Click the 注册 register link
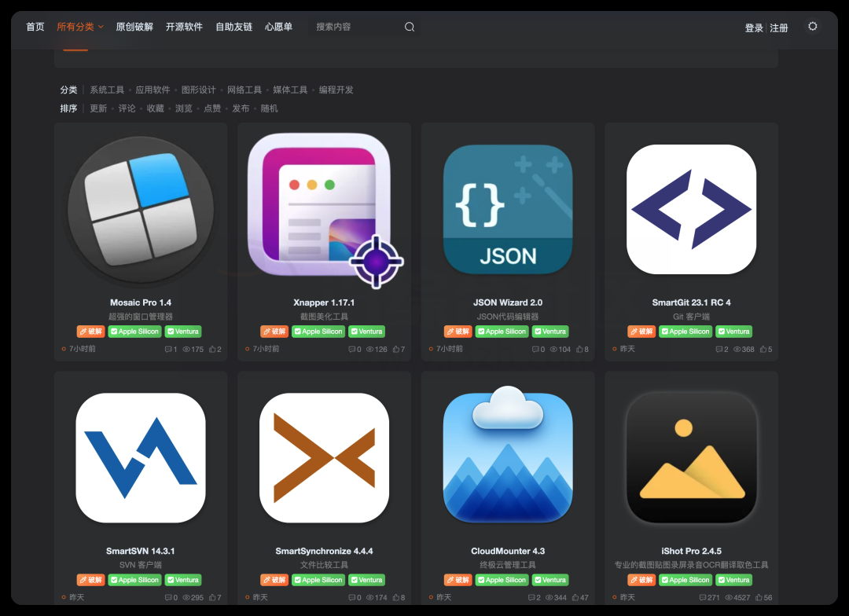This screenshot has width=849, height=616. pos(778,28)
